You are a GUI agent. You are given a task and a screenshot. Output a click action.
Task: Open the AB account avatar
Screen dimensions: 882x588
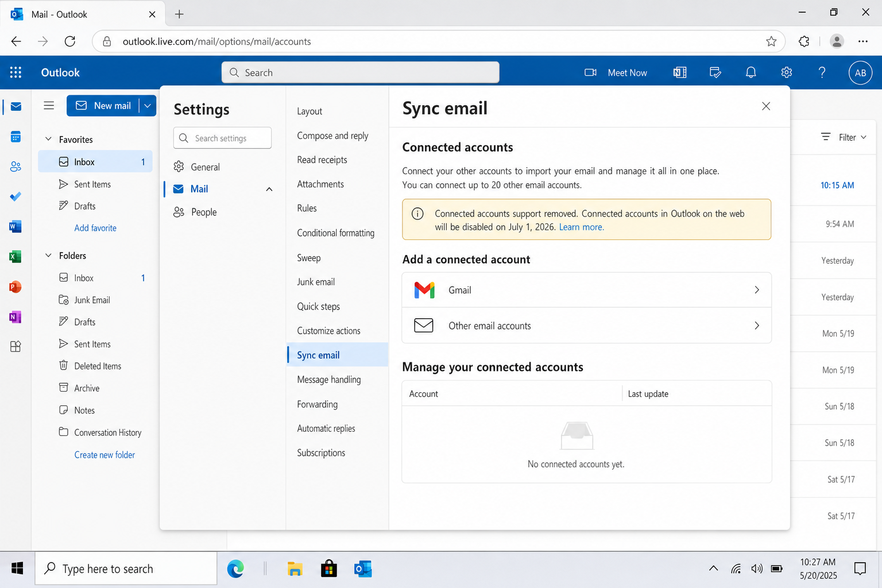pyautogui.click(x=860, y=72)
